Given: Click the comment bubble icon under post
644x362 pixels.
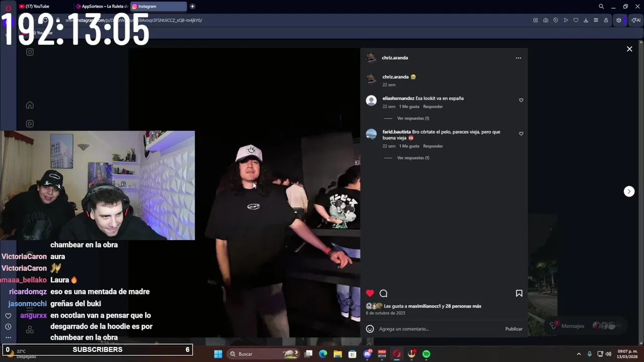Looking at the screenshot, I should click(x=383, y=293).
